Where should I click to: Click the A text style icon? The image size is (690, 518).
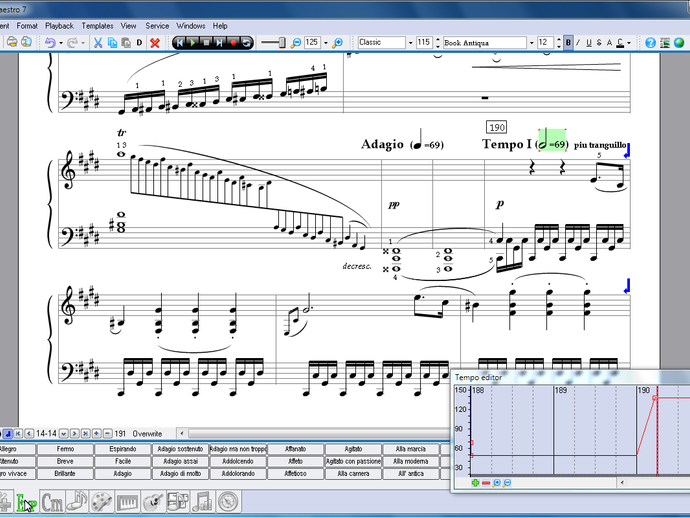[x=609, y=43]
